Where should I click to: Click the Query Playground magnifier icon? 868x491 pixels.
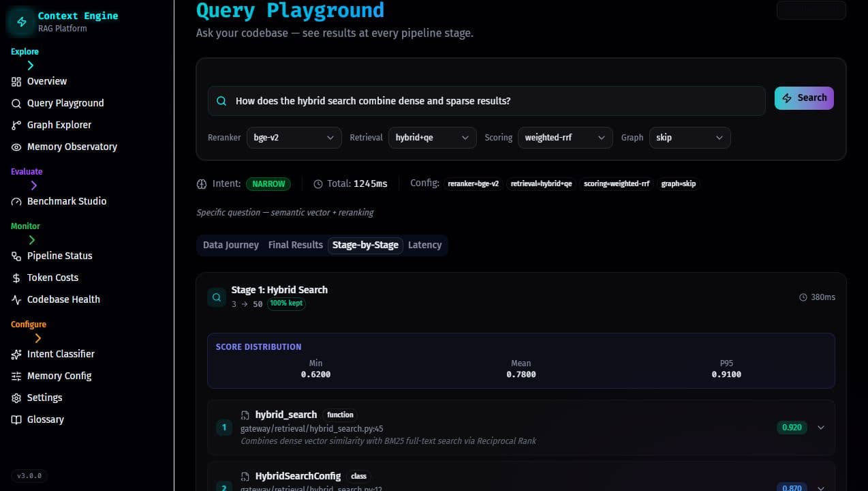[16, 104]
